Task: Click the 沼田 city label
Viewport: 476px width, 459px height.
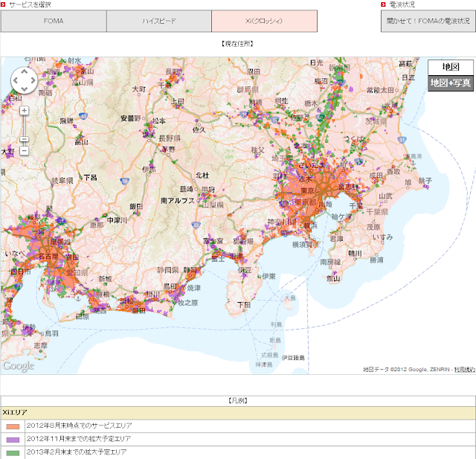Action: coord(254,71)
